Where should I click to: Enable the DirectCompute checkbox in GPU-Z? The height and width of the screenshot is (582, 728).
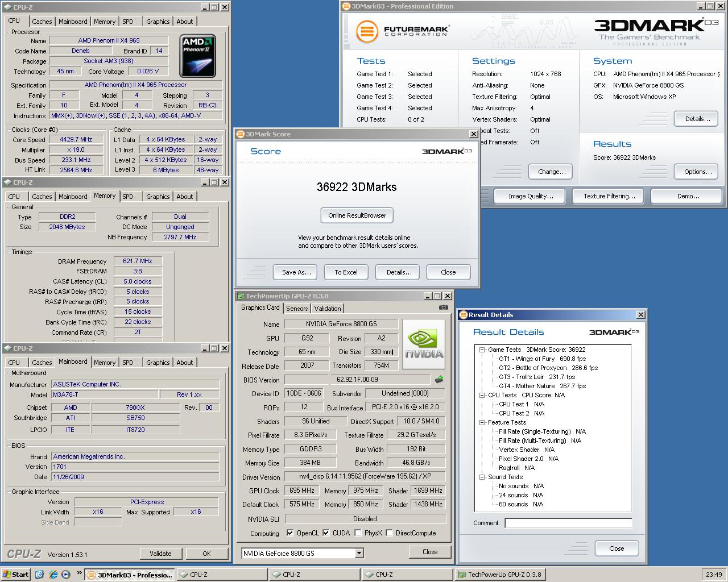point(389,533)
